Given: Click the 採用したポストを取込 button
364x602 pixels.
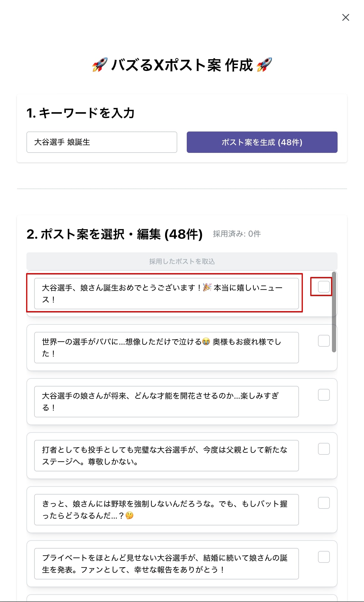Looking at the screenshot, I should [x=182, y=261].
